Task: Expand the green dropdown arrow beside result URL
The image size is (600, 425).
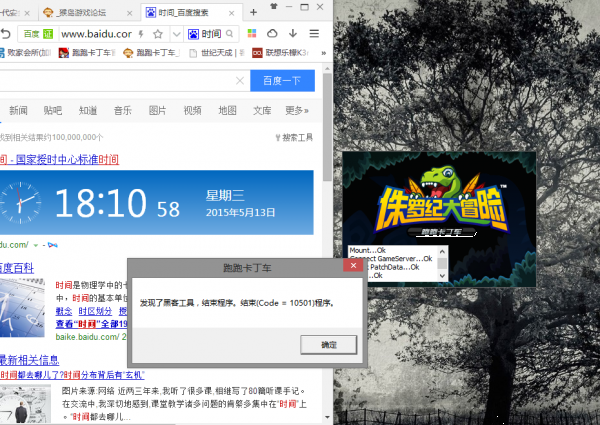Action: [36, 245]
